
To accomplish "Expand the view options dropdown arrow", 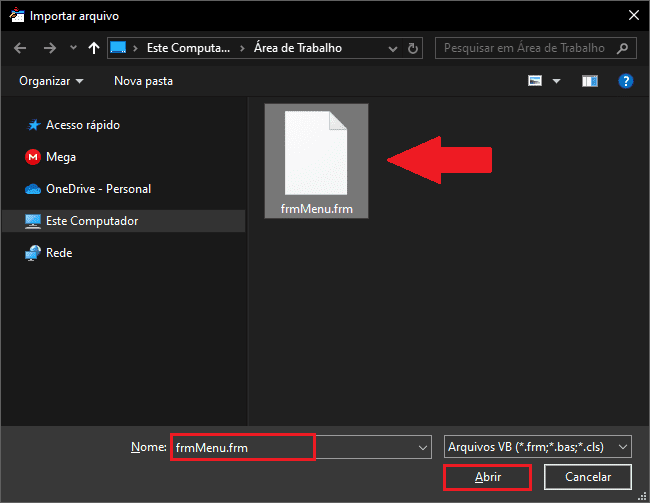I will (557, 80).
